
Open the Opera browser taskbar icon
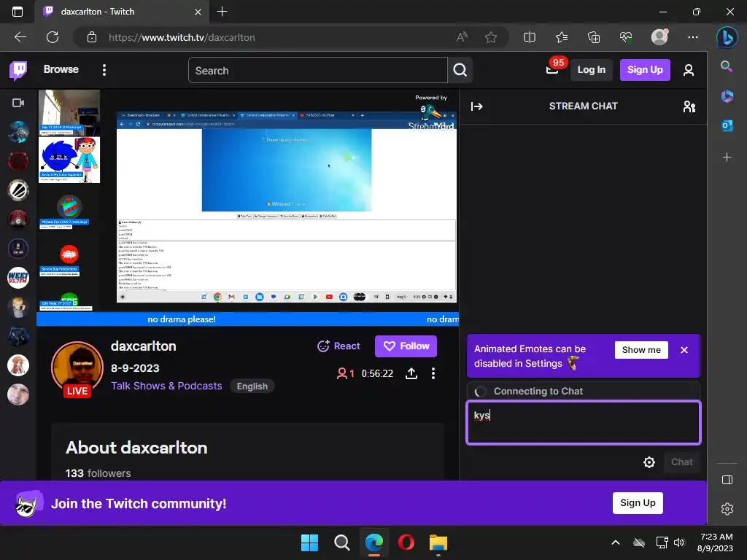pos(406,542)
